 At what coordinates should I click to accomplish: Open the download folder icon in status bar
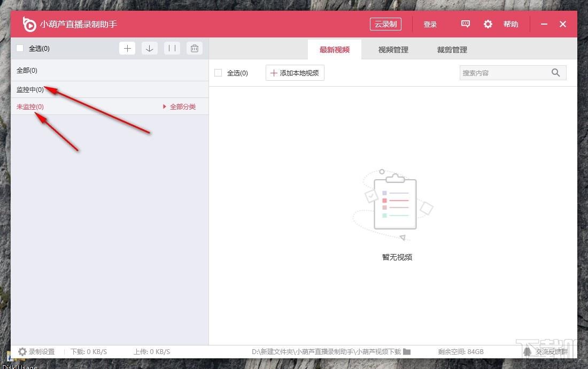coord(407,352)
